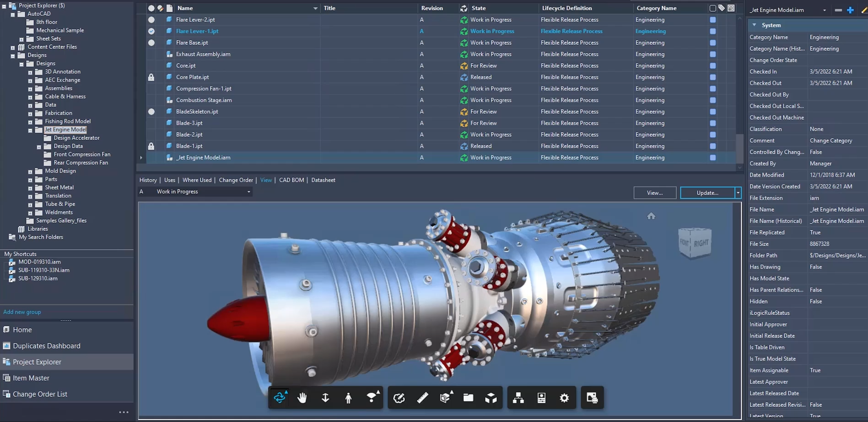
Task: Expand the Content Center Files node
Action: pos(13,48)
